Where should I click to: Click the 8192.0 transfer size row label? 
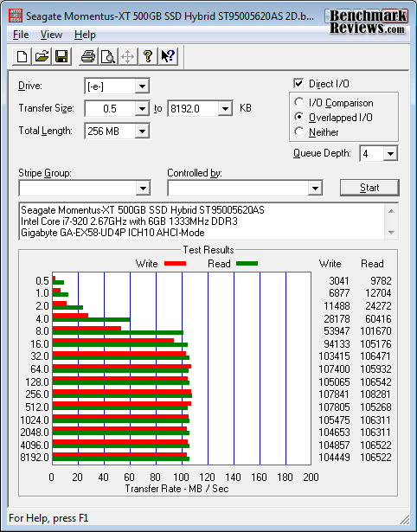[35, 458]
